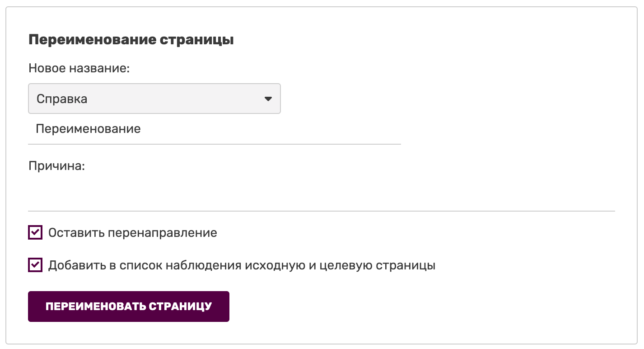The width and height of the screenshot is (644, 349).
Task: Click the "Новое название:" field label
Action: pyautogui.click(x=79, y=68)
